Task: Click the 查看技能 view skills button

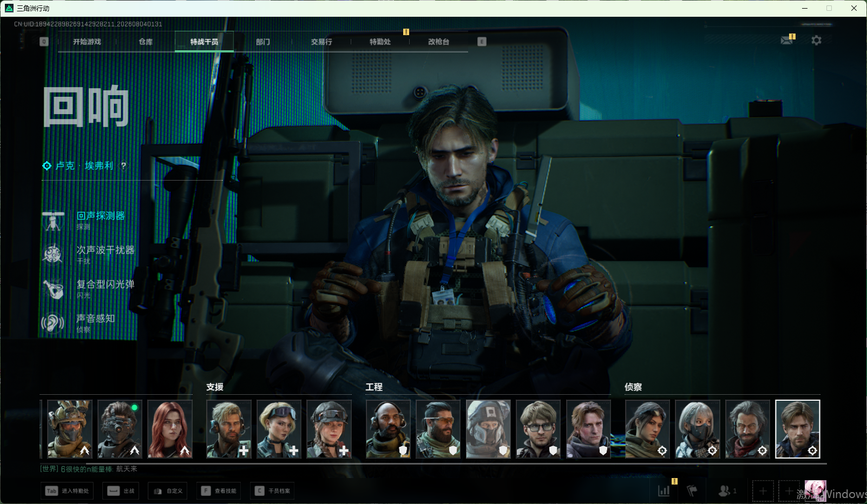Action: pyautogui.click(x=219, y=491)
